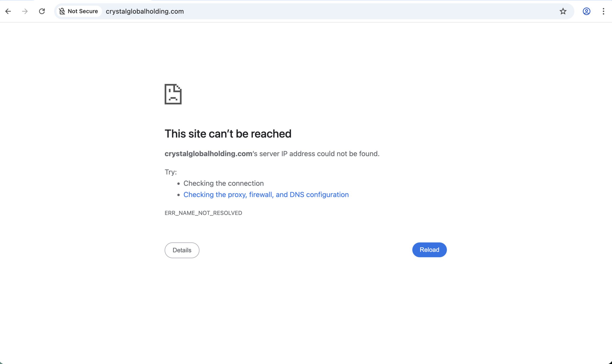Click the reload page icon
This screenshot has width=612, height=364.
click(41, 11)
